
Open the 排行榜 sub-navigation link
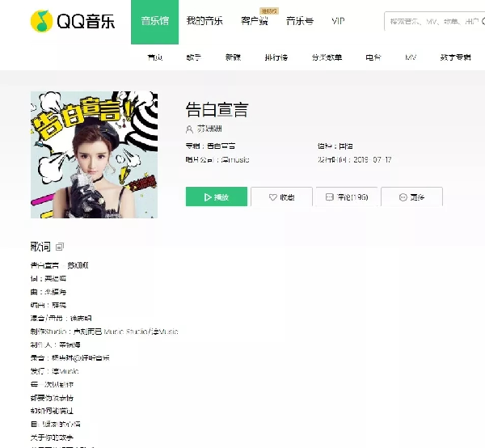[276, 57]
